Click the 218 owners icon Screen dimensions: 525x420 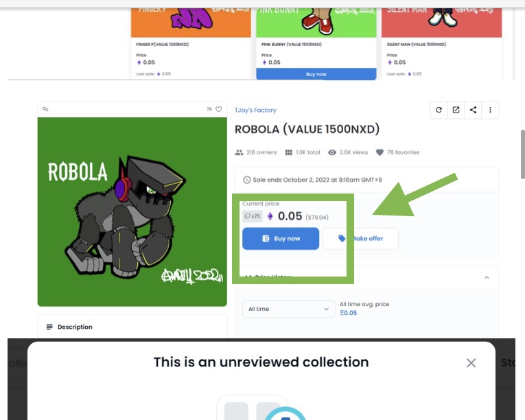pyautogui.click(x=239, y=152)
